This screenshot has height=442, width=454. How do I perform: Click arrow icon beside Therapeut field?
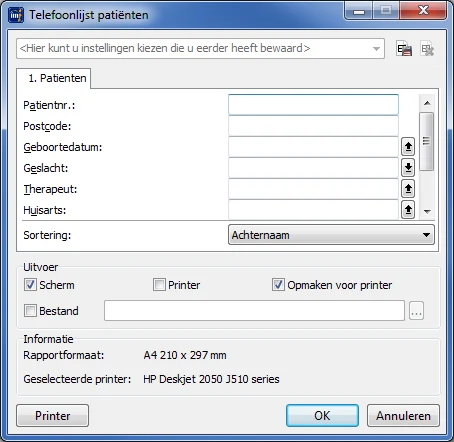click(408, 189)
